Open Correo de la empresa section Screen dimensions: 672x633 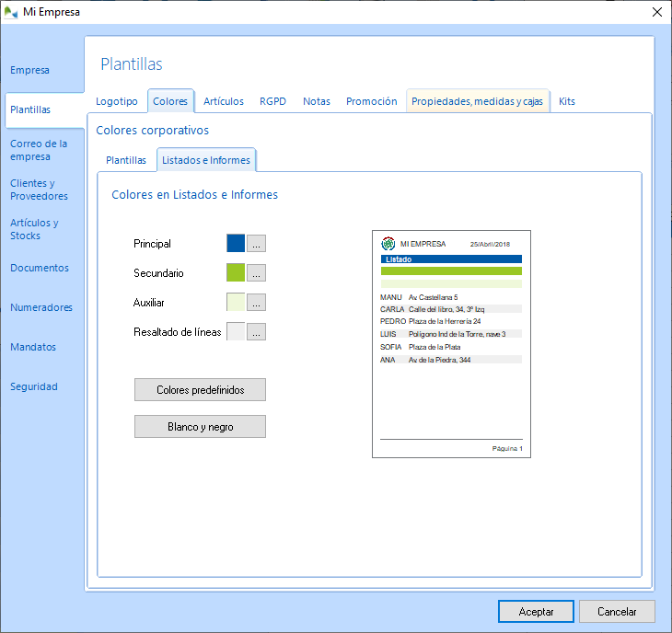tap(39, 150)
